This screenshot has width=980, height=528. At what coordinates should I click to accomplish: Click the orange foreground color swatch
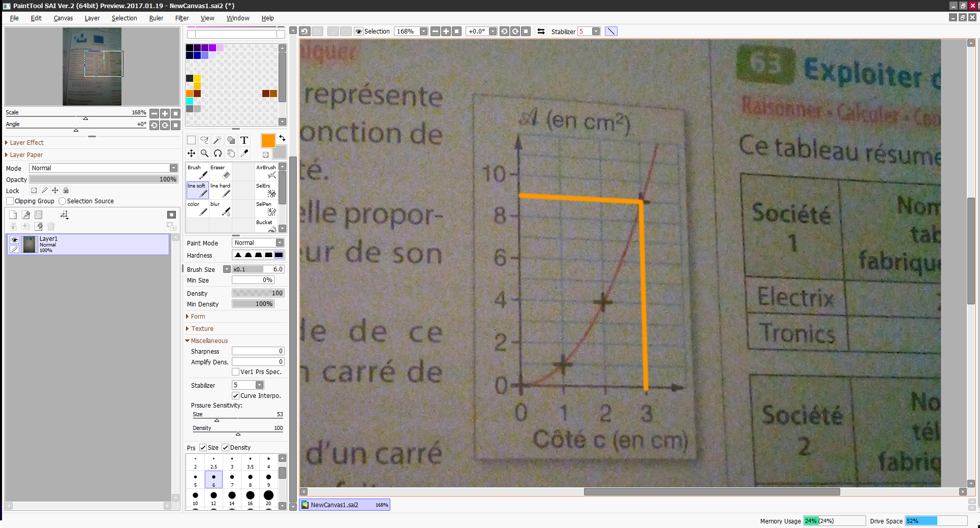(268, 141)
